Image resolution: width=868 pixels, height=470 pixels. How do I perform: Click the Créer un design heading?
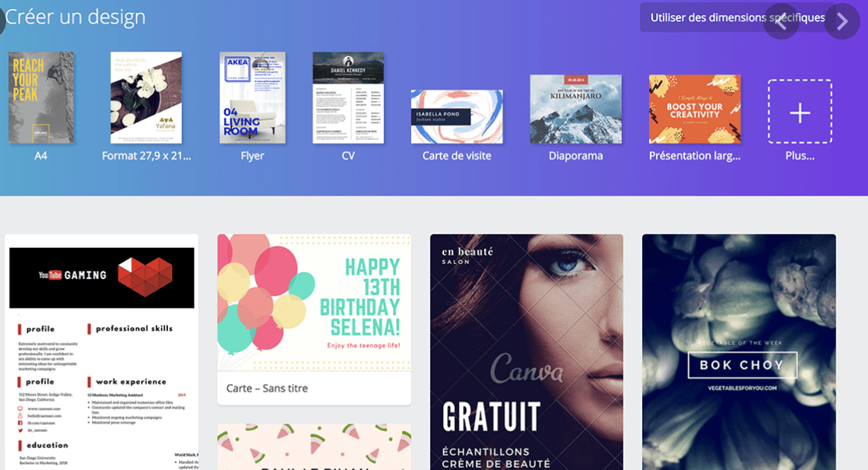click(75, 17)
